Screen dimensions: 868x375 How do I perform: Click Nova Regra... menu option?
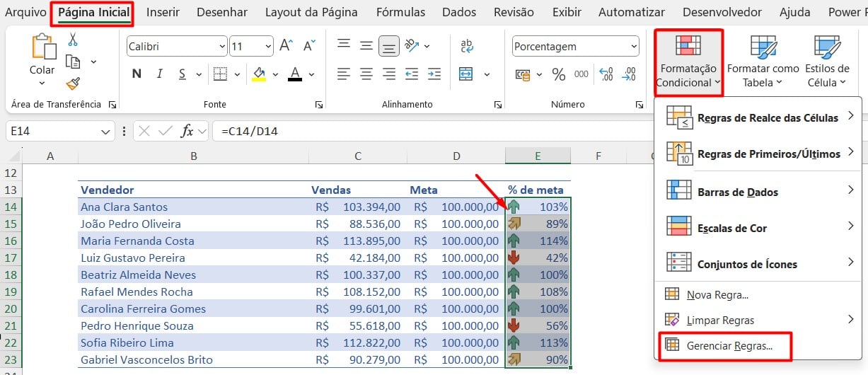point(717,294)
